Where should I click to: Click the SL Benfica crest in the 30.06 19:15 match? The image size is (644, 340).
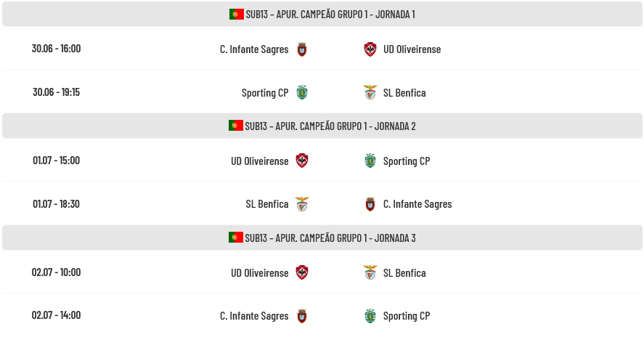click(370, 92)
